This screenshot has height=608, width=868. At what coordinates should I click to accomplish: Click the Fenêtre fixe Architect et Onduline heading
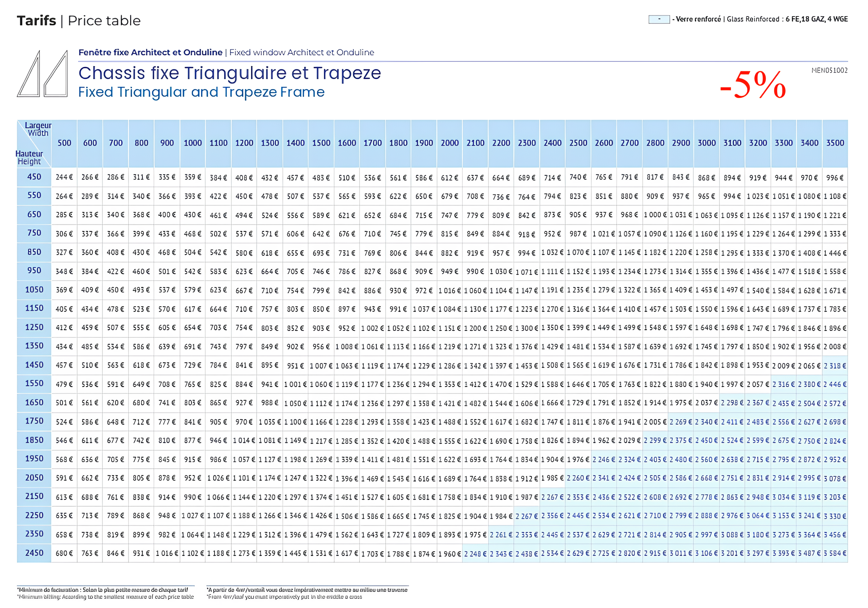click(150, 53)
